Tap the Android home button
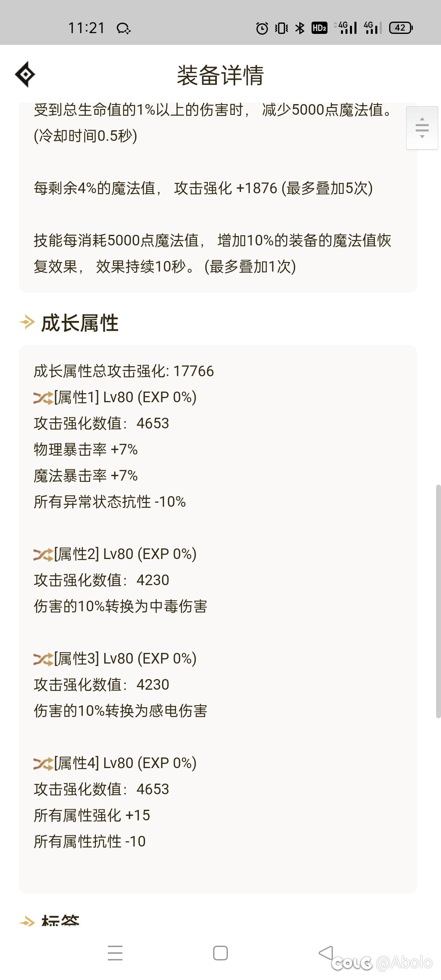This screenshot has height=980, width=441. coord(220,953)
